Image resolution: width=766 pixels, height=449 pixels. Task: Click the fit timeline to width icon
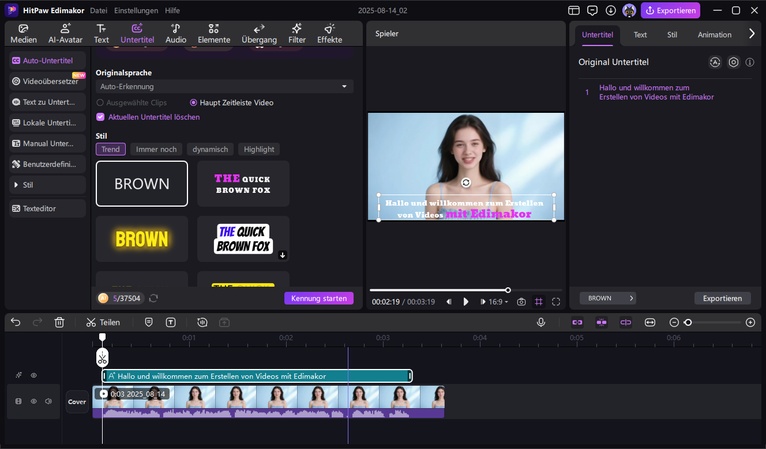point(650,322)
